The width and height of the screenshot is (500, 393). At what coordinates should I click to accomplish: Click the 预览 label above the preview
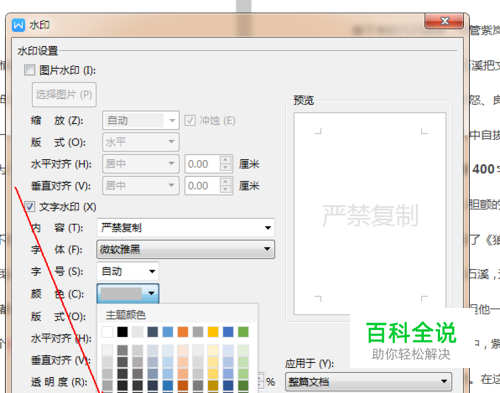tap(303, 100)
